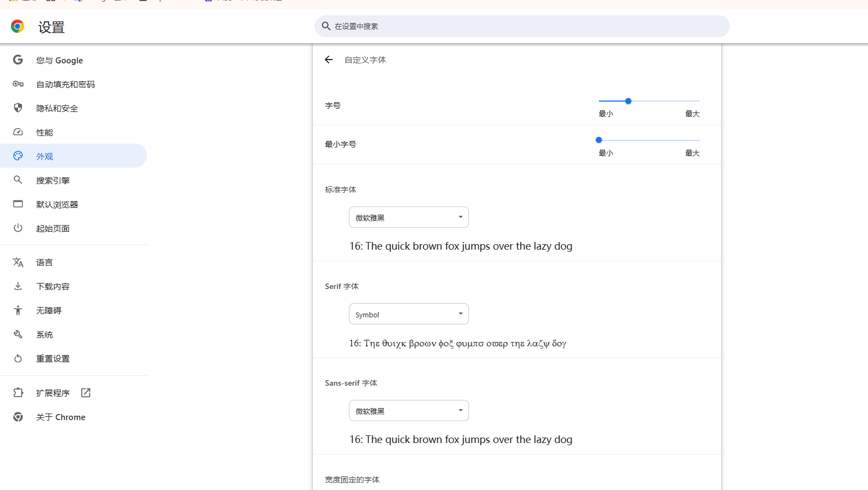The width and height of the screenshot is (868, 490).
Task: Click the Serif 字体 label
Action: [x=342, y=286]
